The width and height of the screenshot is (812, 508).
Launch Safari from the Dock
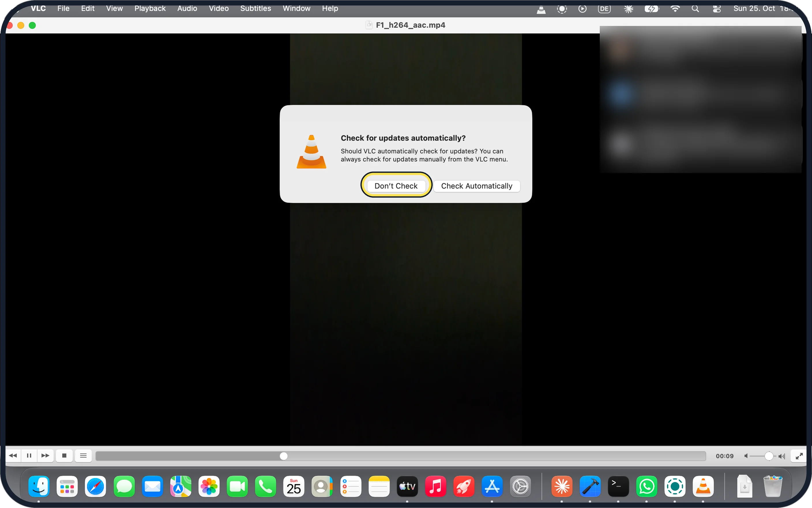(95, 486)
